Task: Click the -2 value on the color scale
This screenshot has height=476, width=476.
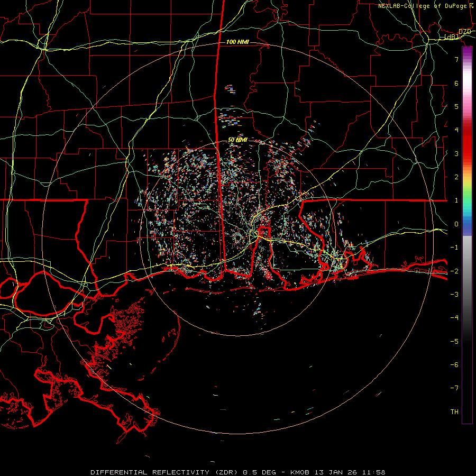Action: (x=454, y=271)
